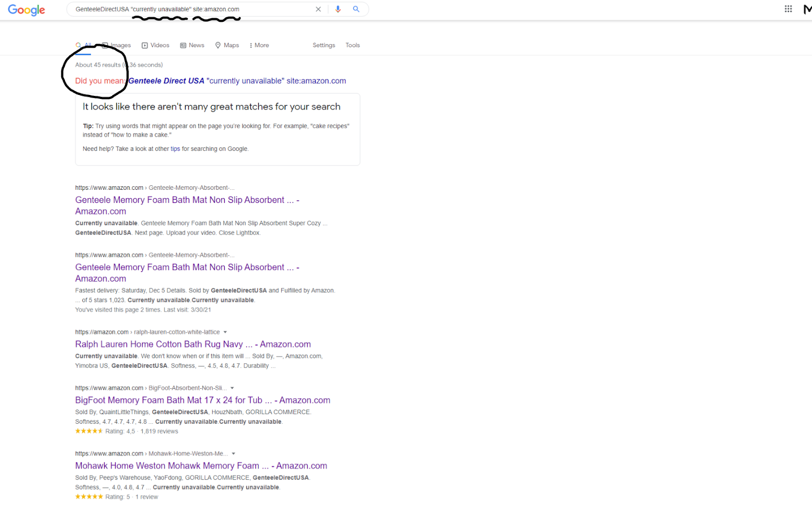Open the first Genteele Memory Foam Bath Mat result
The image size is (812, 505).
tap(187, 206)
